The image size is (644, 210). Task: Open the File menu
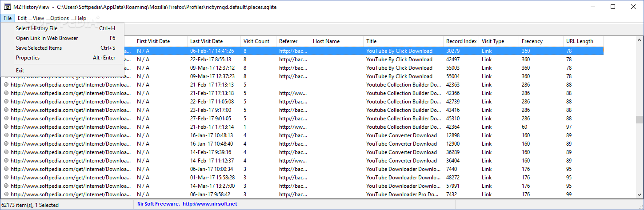point(8,18)
